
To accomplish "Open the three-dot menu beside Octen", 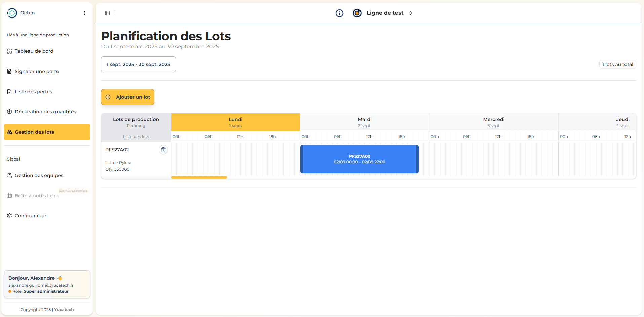I will [84, 13].
